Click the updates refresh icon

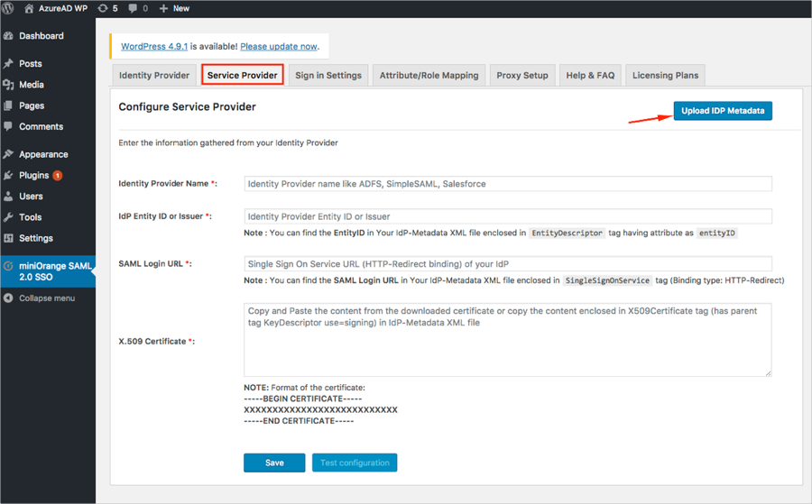point(104,8)
